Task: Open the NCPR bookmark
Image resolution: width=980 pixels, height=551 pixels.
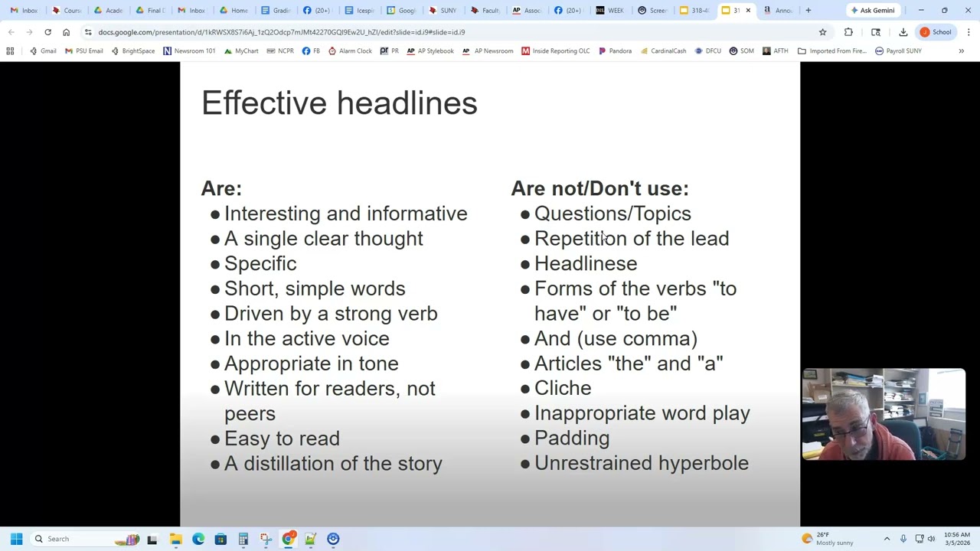Action: click(x=279, y=51)
